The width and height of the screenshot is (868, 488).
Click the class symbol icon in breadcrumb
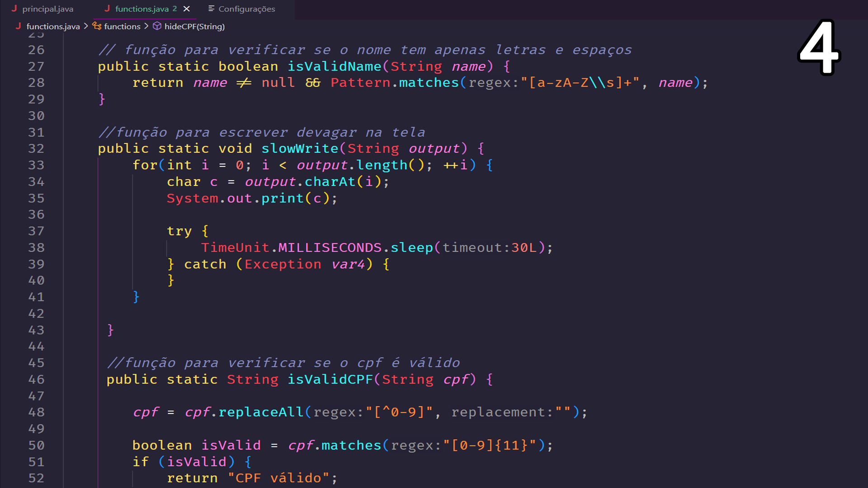(97, 26)
